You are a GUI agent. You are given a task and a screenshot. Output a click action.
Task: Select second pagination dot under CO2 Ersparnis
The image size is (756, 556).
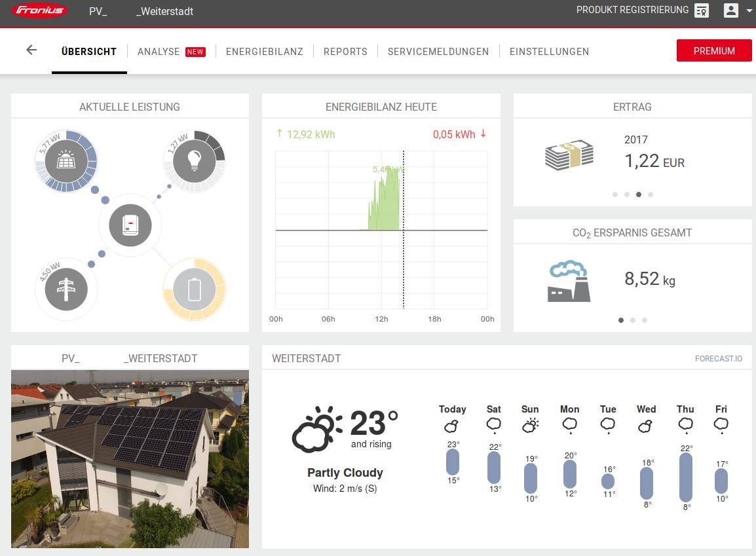pyautogui.click(x=633, y=320)
